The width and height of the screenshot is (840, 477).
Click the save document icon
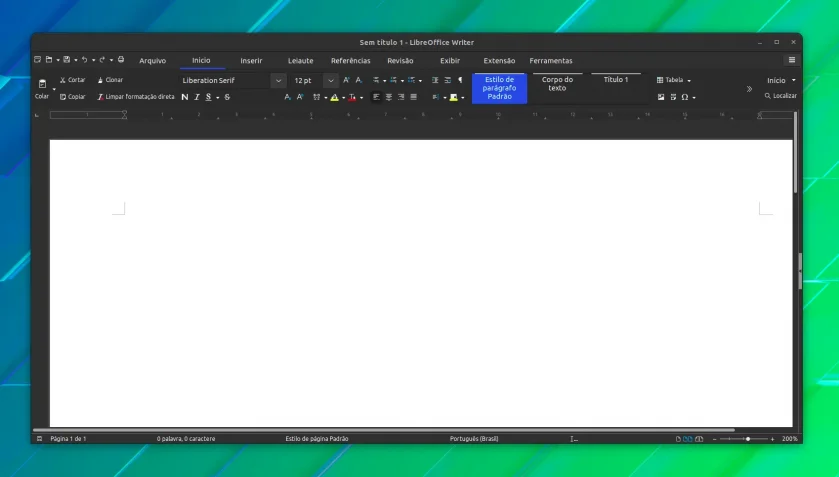[x=66, y=59]
